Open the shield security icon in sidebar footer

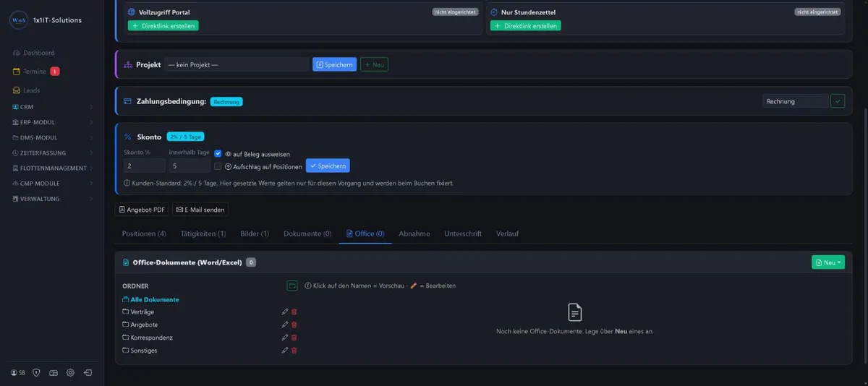36,372
